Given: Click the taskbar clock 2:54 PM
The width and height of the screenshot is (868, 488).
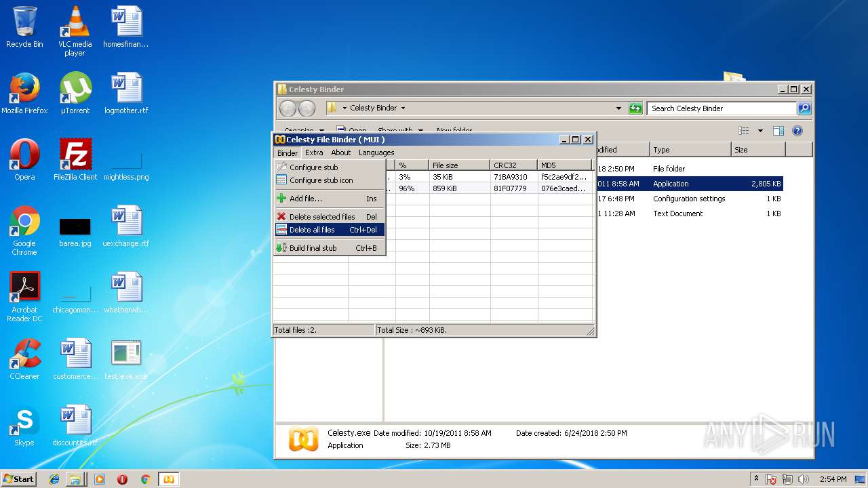Looking at the screenshot, I should [x=833, y=479].
